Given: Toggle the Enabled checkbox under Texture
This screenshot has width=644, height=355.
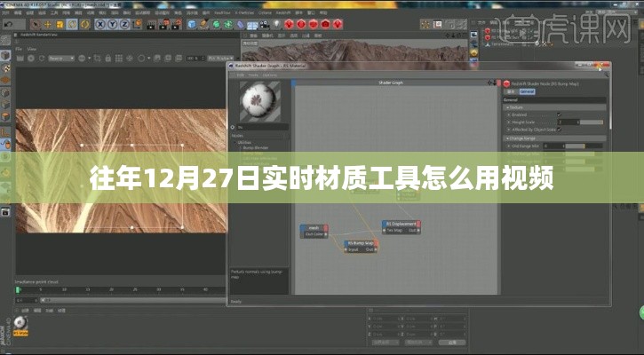Looking at the screenshot, I should [x=559, y=114].
